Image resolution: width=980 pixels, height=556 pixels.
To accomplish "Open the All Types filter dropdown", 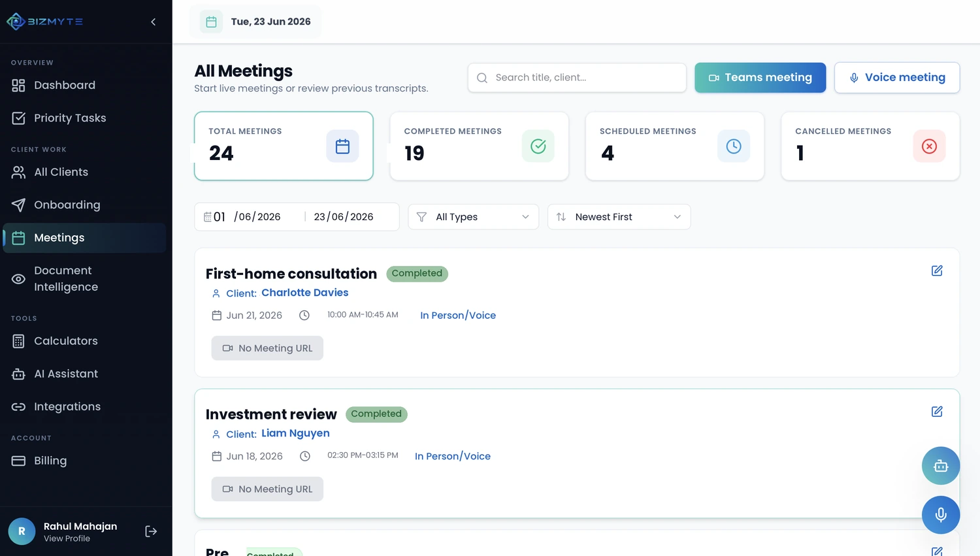I will [473, 217].
